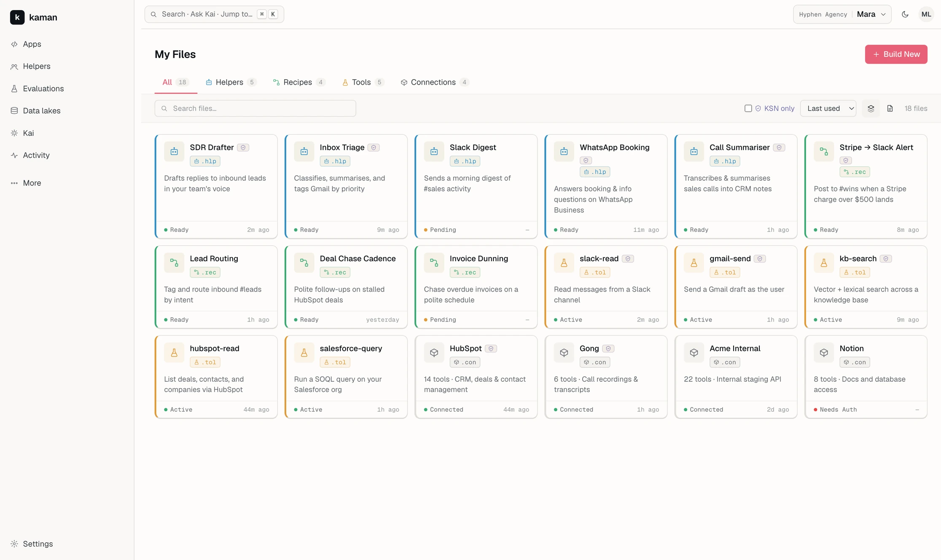Click the Lead Routing recipe icon
The image size is (941, 560).
pyautogui.click(x=174, y=263)
